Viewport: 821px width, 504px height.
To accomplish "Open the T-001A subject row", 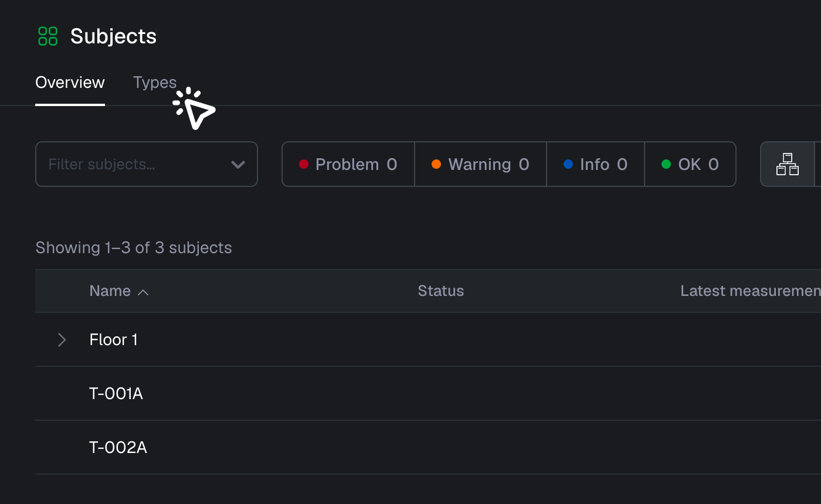I will coord(428,394).
